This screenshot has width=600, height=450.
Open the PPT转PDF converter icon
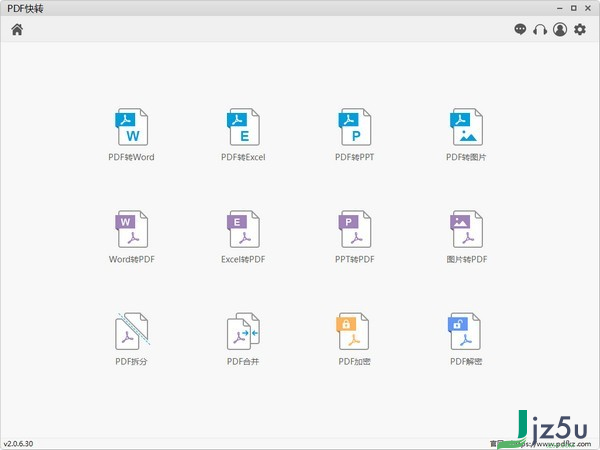pyautogui.click(x=355, y=229)
